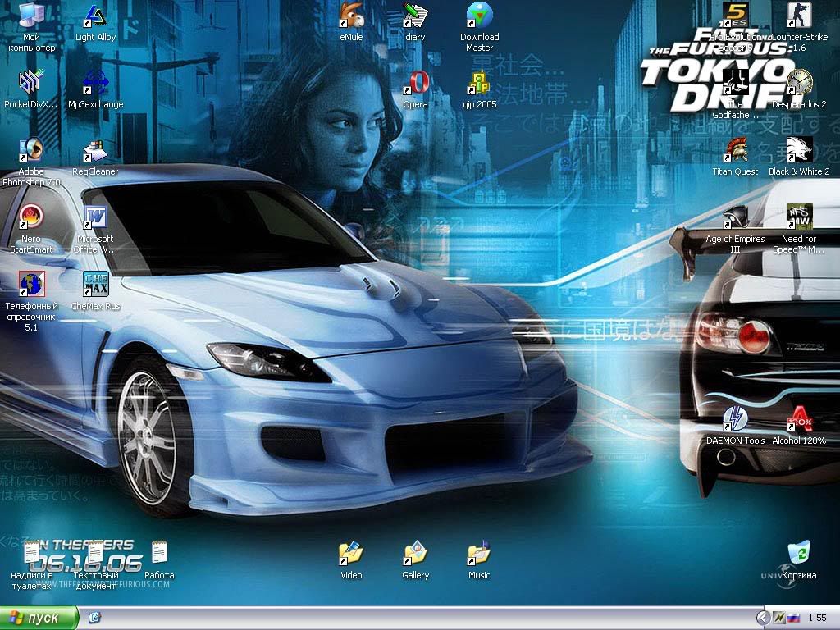Select the PocketDivX desktop icon
Viewport: 840px width, 630px height.
[x=32, y=83]
